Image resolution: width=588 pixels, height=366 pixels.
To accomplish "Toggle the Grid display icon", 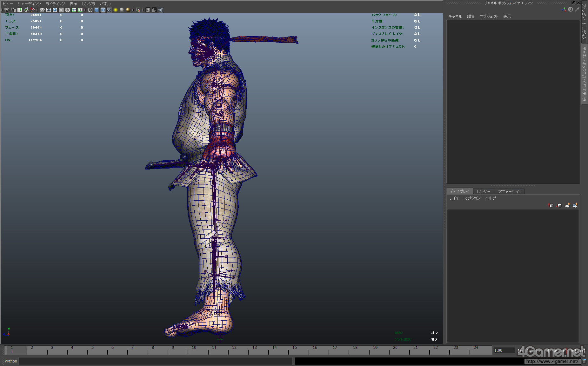I will tap(42, 10).
